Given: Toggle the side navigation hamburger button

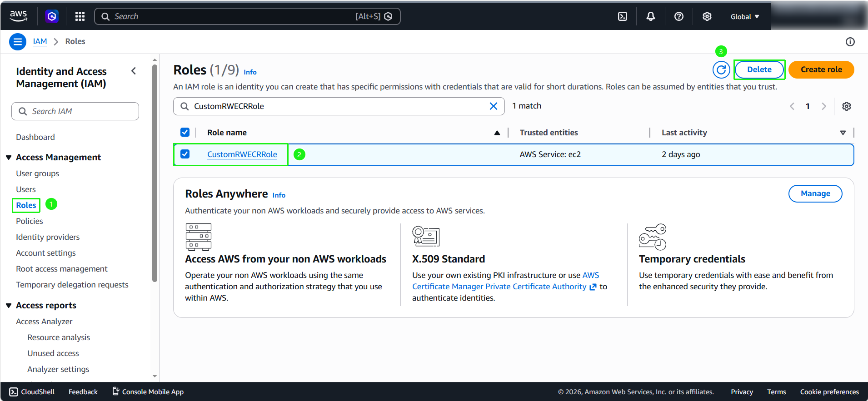Looking at the screenshot, I should pyautogui.click(x=18, y=42).
